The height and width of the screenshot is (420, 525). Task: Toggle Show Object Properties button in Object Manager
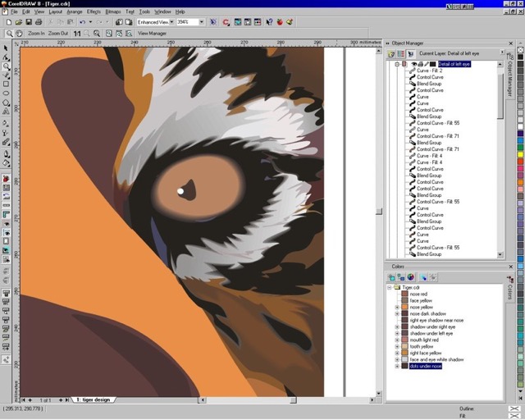coord(401,54)
